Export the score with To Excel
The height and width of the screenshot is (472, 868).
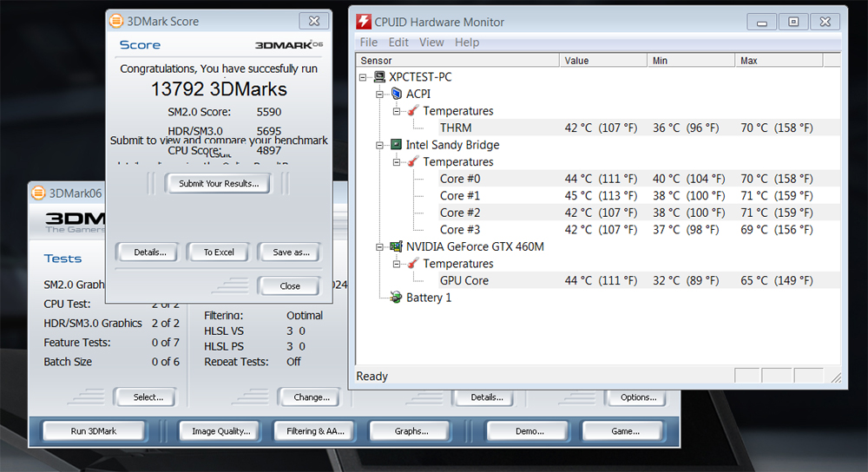pos(219,252)
